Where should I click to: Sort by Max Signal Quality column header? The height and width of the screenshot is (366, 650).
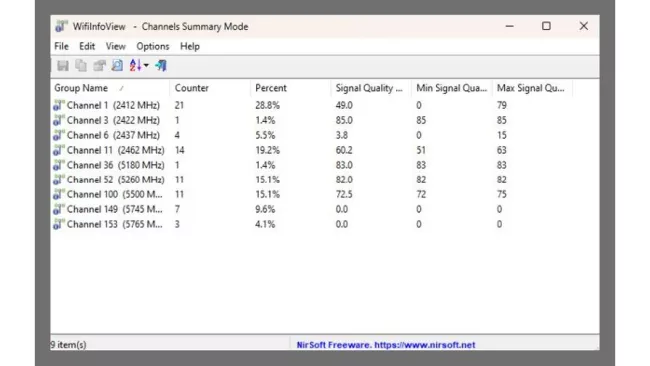pyautogui.click(x=532, y=88)
